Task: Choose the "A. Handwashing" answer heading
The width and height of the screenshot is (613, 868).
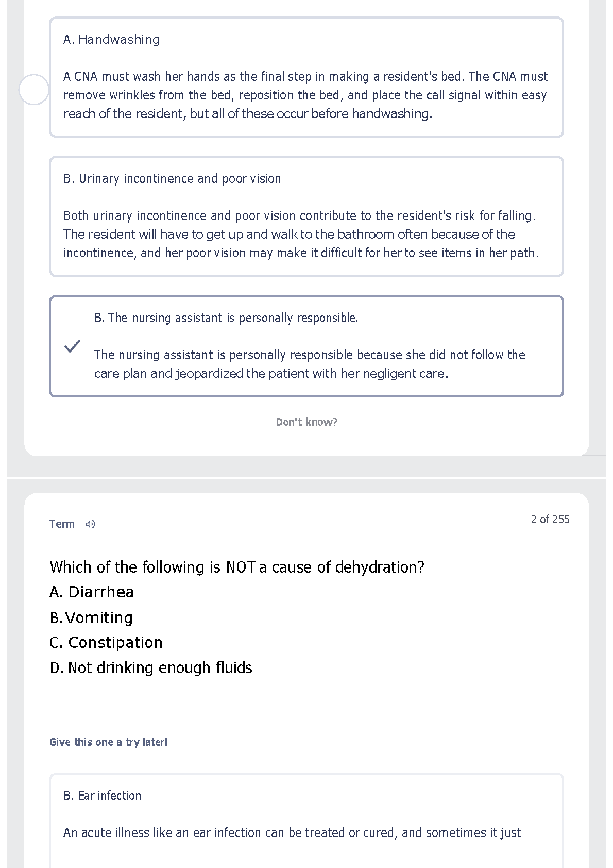Action: 111,40
